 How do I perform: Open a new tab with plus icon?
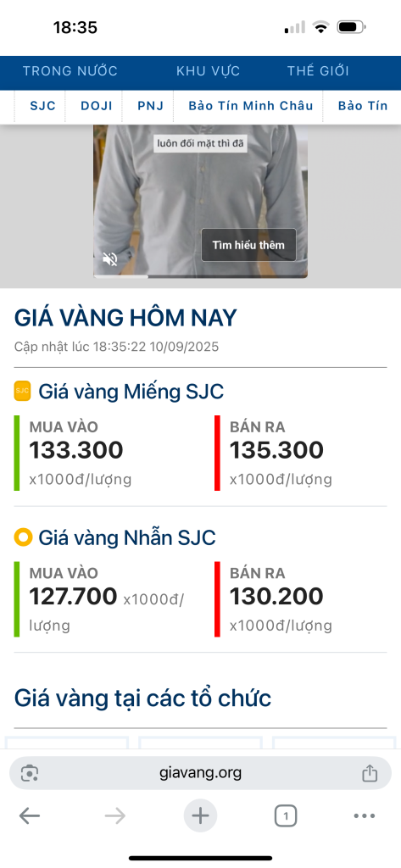click(200, 815)
